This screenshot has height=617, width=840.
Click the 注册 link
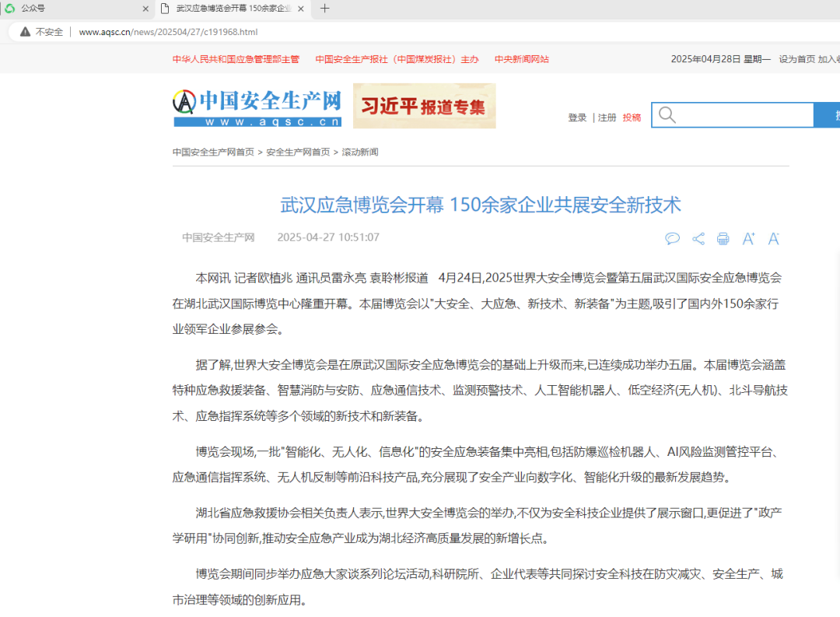tap(607, 116)
